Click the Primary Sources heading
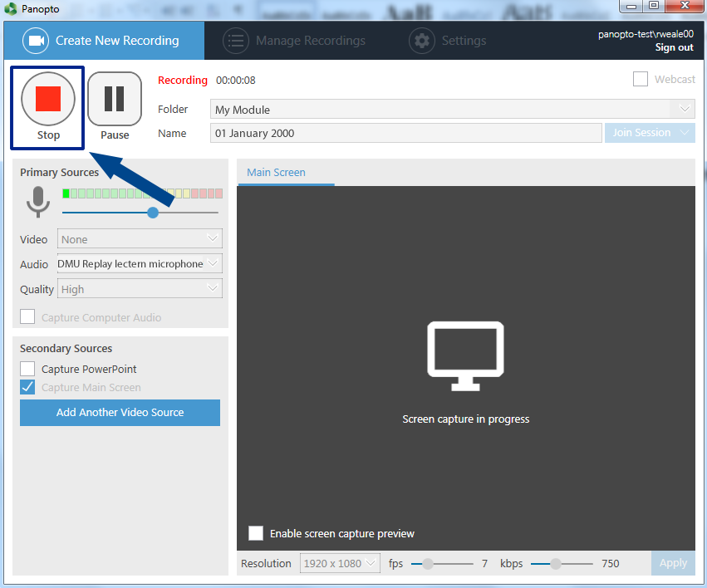This screenshot has width=707, height=588. coord(59,173)
